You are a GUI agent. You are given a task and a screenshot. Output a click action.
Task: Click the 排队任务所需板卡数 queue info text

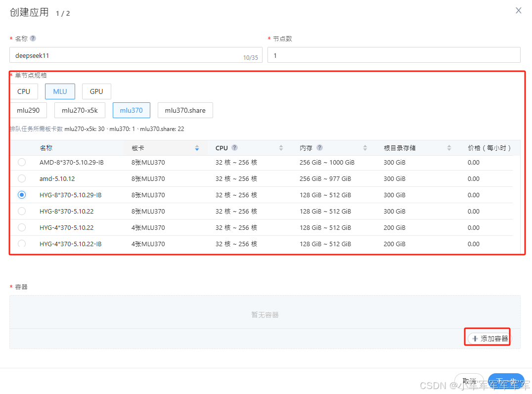point(36,129)
